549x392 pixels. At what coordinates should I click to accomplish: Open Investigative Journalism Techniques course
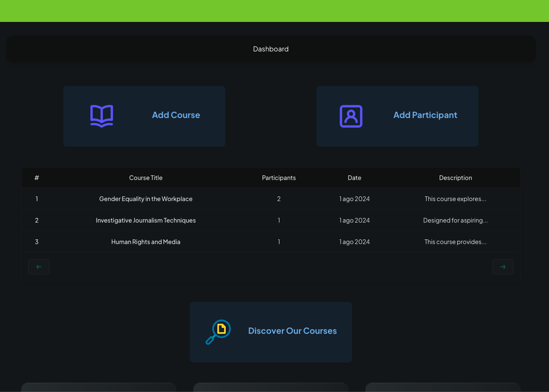pyautogui.click(x=146, y=220)
